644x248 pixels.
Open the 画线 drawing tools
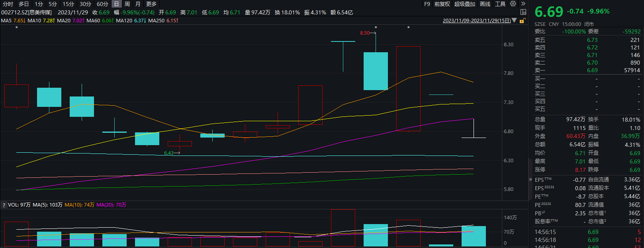pyautogui.click(x=485, y=4)
